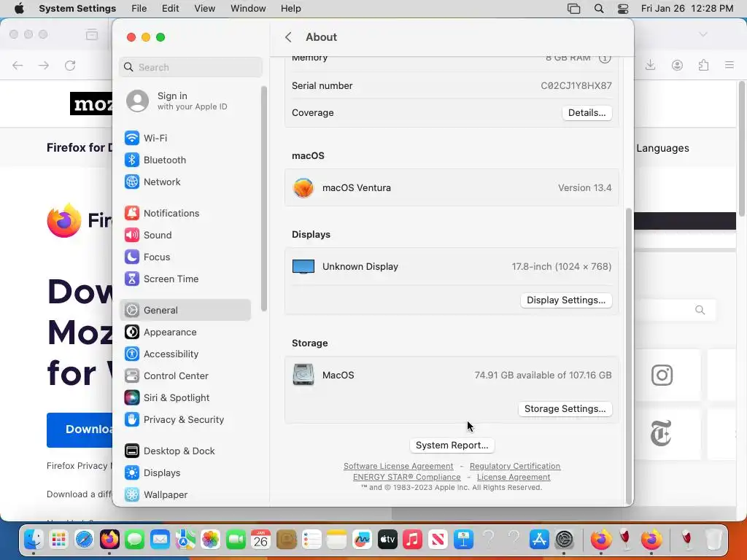Open Finder from the Dock

[34, 540]
